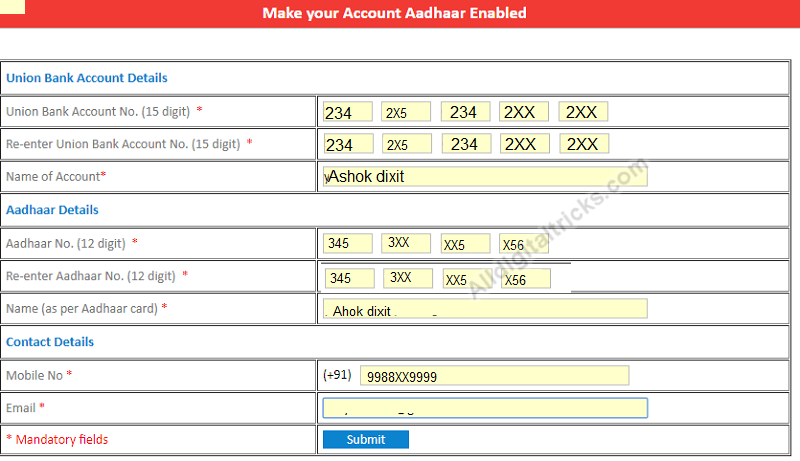This screenshot has height=461, width=800.
Task: Click second box of Union Bank Account No.
Action: pos(406,112)
